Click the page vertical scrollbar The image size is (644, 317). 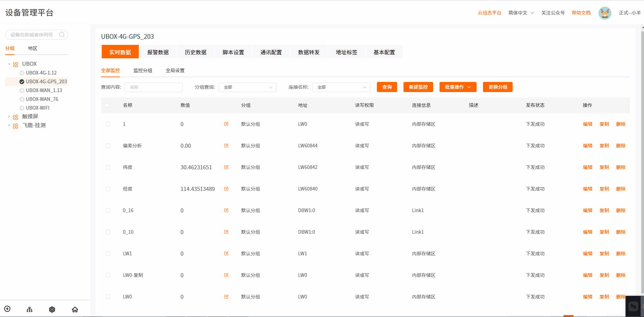[x=642, y=162]
